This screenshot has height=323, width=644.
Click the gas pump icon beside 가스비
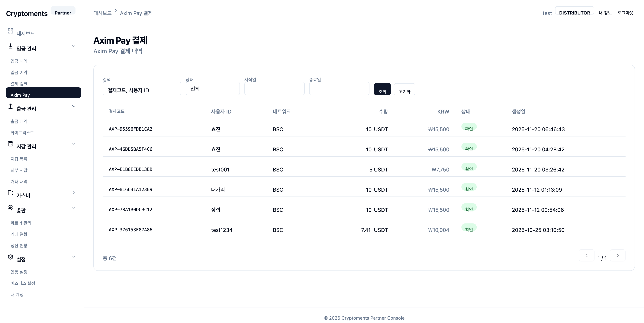pos(11,193)
